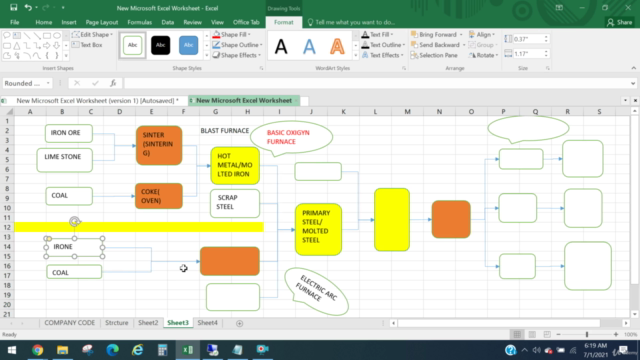Open the File menu
Image resolution: width=640 pixels, height=360 pixels.
[15, 22]
